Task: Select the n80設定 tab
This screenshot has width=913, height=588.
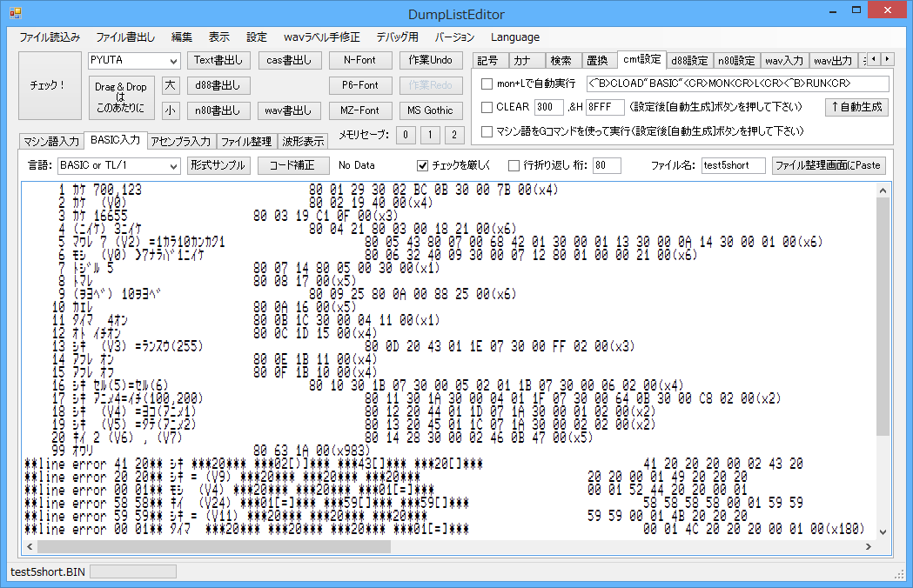Action: (736, 61)
